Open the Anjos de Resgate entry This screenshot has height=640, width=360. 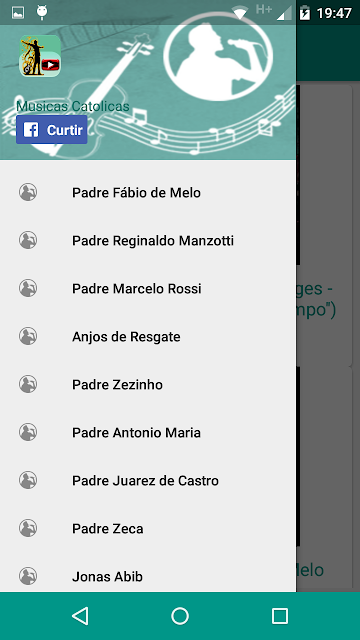(x=148, y=336)
